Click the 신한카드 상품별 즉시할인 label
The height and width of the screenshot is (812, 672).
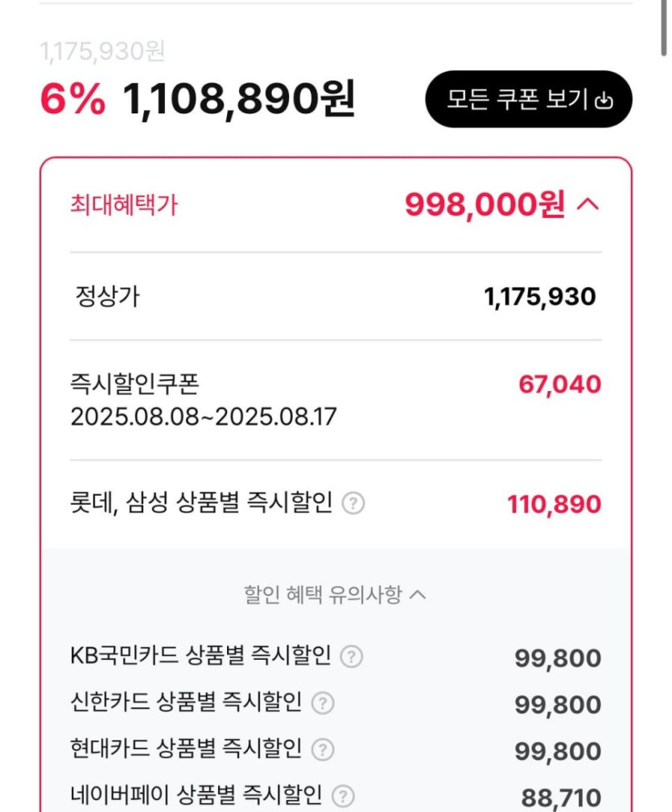[186, 703]
